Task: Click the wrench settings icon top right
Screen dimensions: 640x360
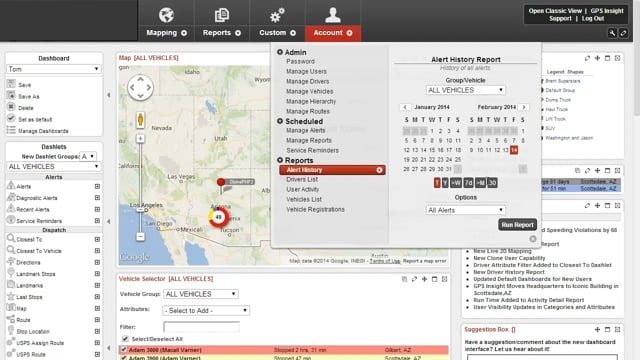Action: point(612,33)
